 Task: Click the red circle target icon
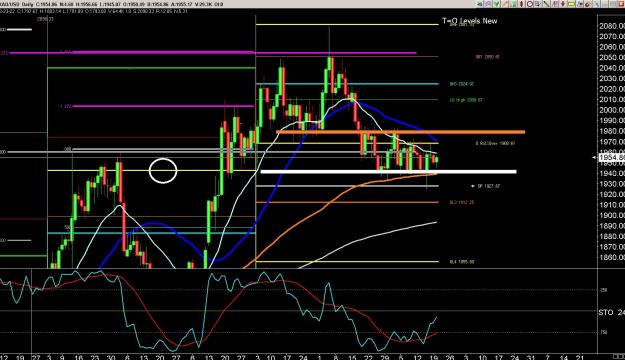pos(588,4)
